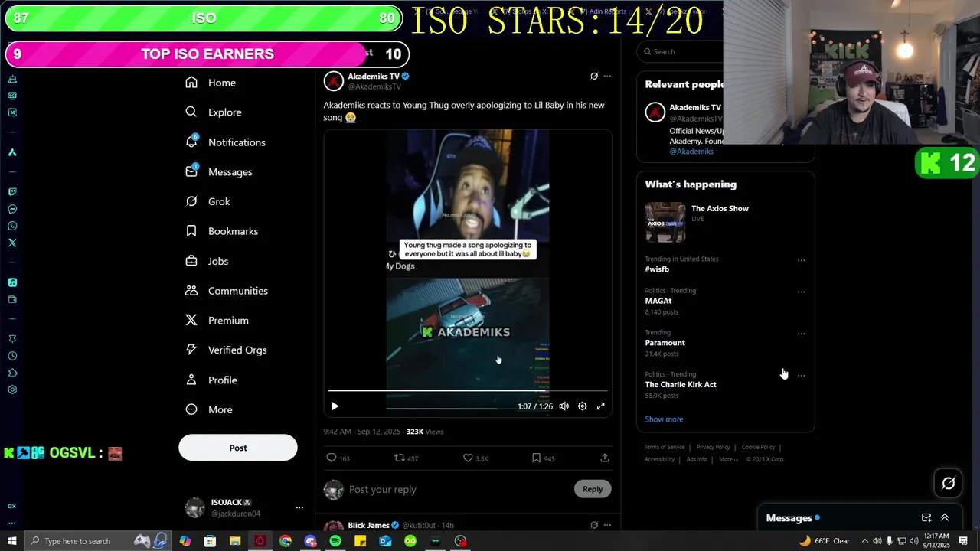Open The Axios Show live thumbnail

click(665, 222)
